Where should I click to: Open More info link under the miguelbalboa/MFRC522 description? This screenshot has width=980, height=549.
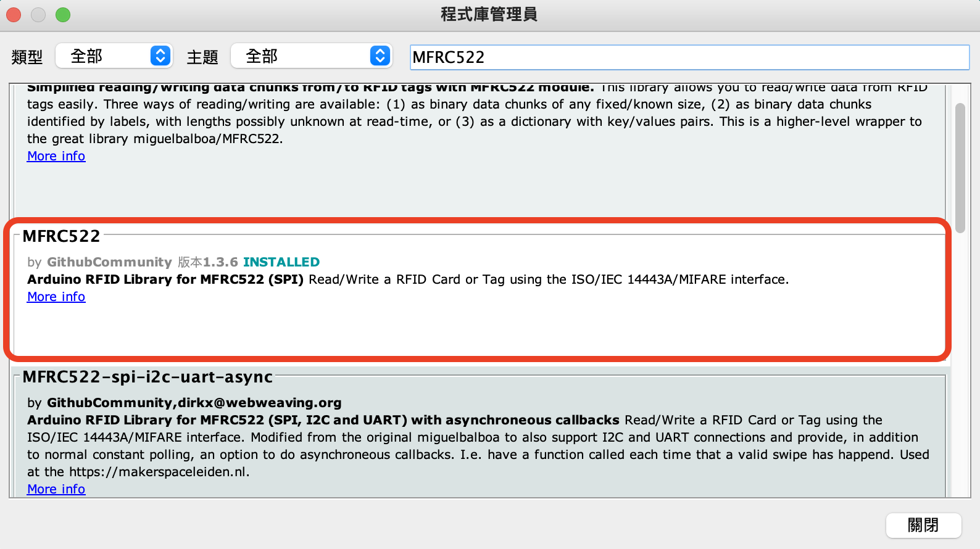click(x=56, y=156)
